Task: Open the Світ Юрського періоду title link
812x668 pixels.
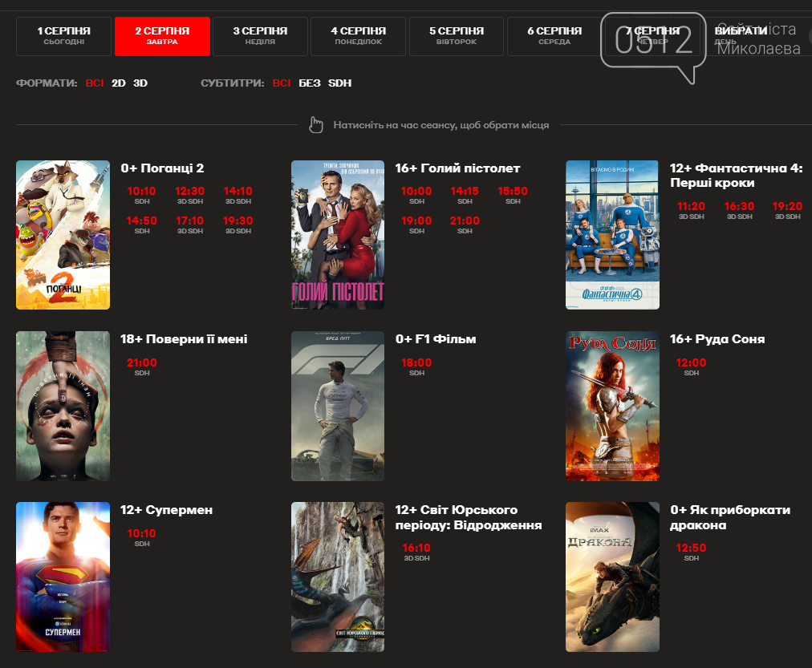Action: (468, 517)
